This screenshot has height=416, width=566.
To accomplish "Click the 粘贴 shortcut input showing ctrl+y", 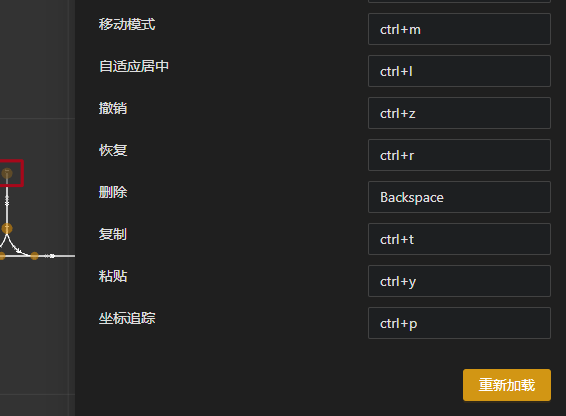I will coord(459,281).
